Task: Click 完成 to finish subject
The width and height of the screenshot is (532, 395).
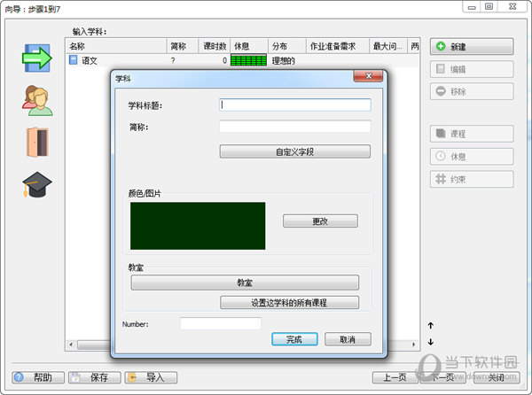Action: tap(294, 339)
